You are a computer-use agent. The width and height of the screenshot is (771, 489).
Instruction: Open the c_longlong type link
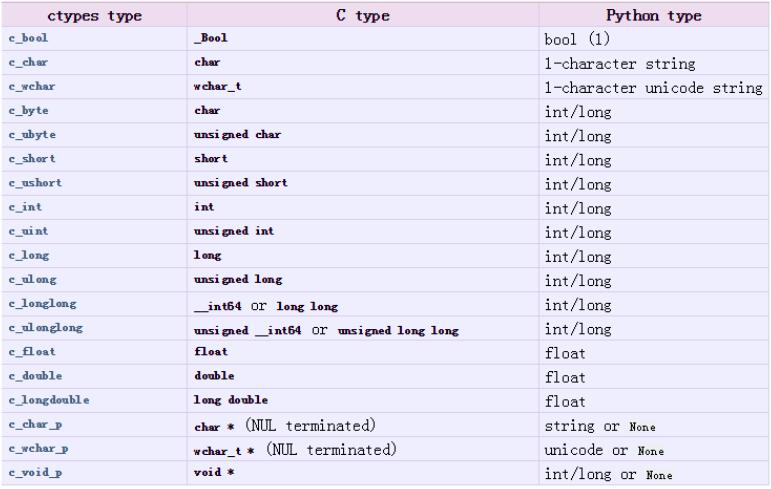coord(42,304)
